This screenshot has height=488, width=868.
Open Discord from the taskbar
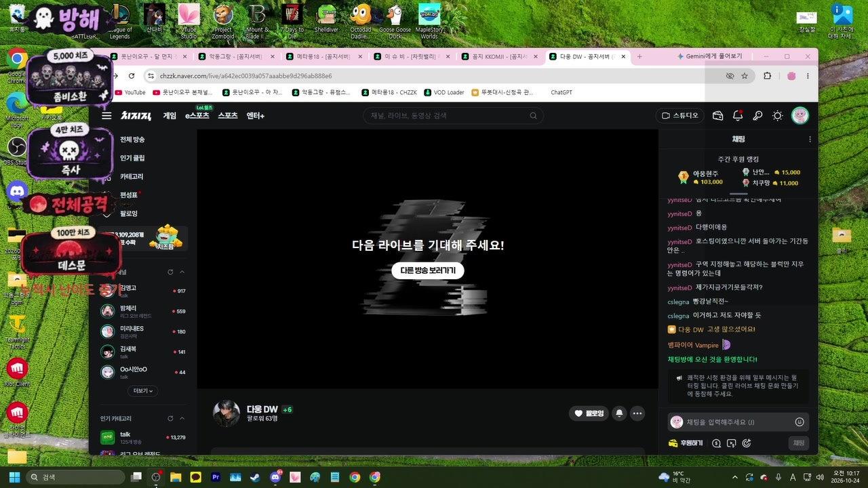(275, 477)
